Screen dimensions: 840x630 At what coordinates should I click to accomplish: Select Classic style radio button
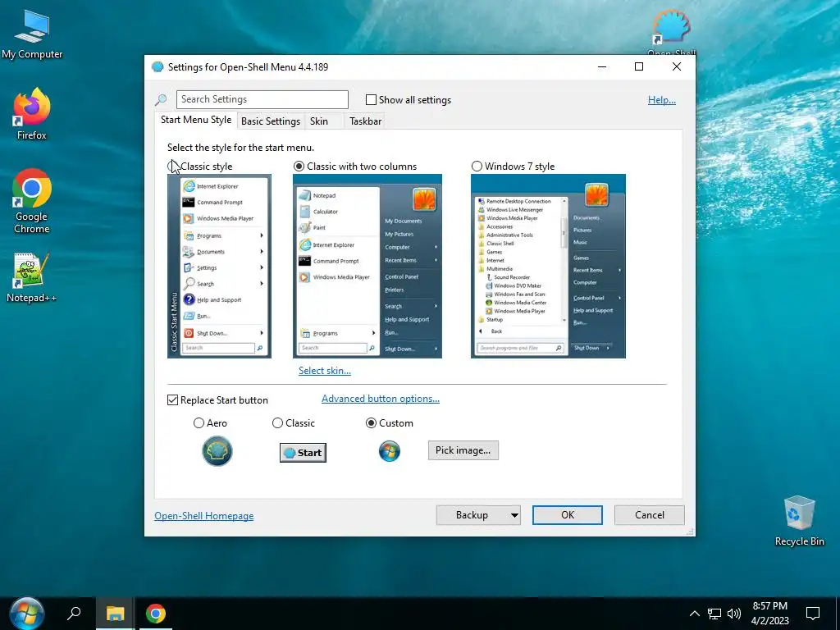click(173, 166)
